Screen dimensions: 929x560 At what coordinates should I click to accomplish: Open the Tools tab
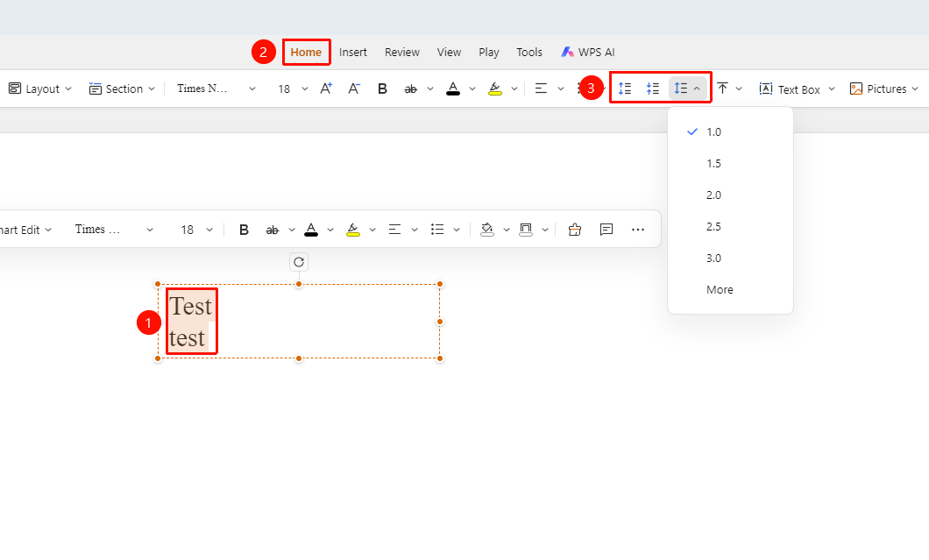529,53
